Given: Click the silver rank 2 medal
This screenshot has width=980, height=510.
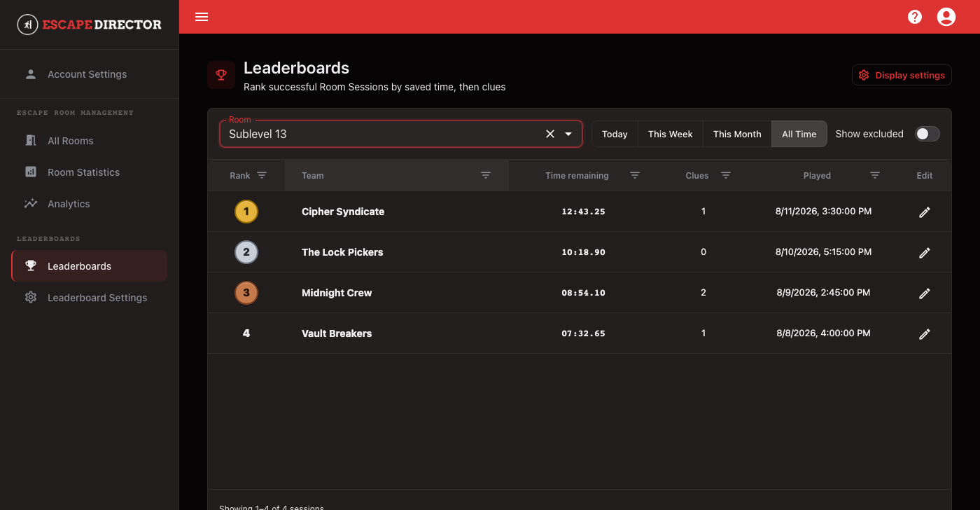Looking at the screenshot, I should pyautogui.click(x=246, y=252).
